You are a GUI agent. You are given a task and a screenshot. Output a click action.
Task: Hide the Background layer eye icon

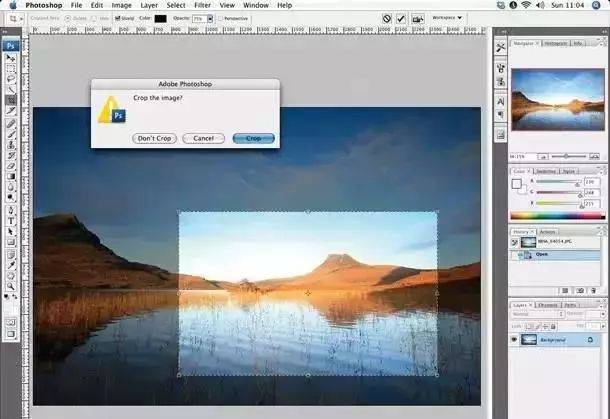[x=515, y=340]
